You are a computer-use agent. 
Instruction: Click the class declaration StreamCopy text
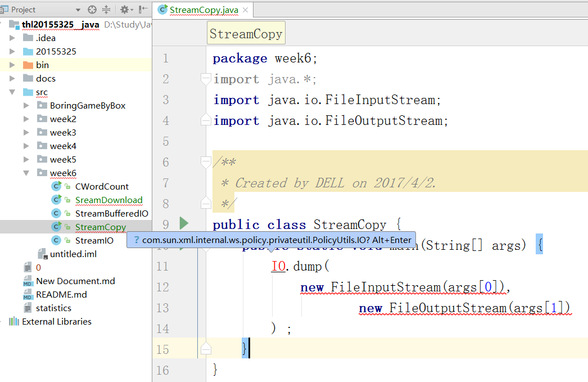click(x=350, y=225)
